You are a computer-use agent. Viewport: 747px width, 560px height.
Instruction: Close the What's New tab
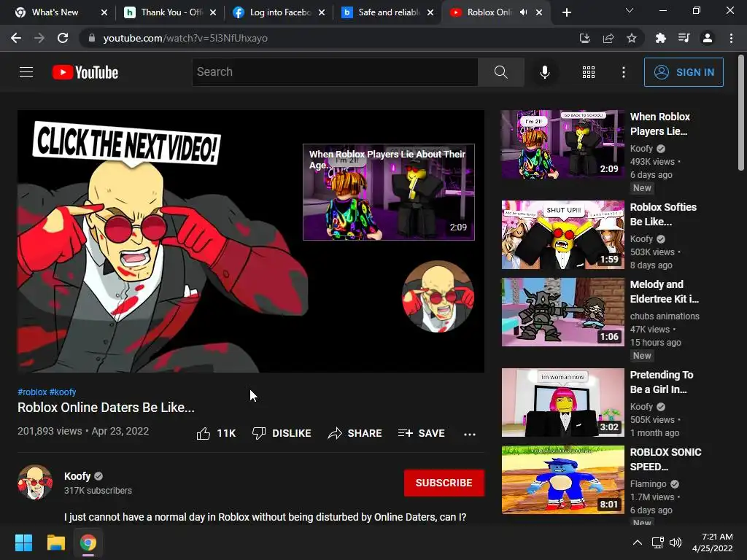click(x=104, y=12)
